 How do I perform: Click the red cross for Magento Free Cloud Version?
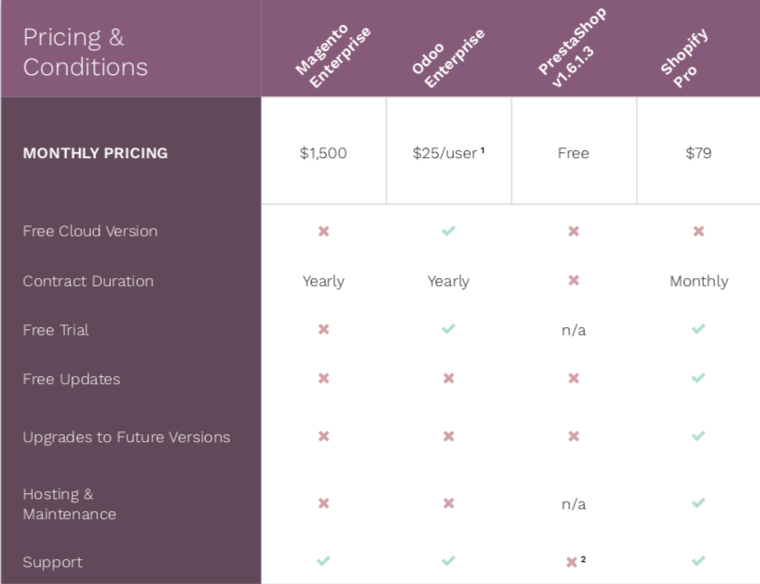coord(323,231)
